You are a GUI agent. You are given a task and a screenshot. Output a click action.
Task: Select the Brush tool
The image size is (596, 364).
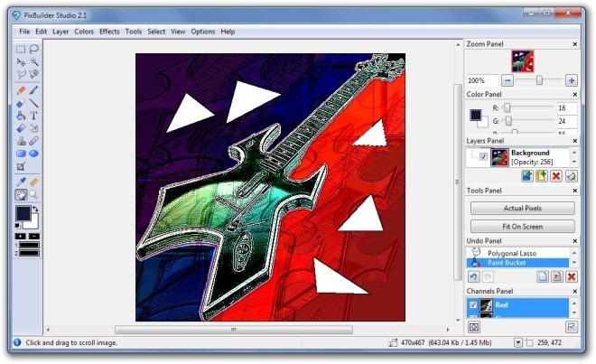click(33, 90)
